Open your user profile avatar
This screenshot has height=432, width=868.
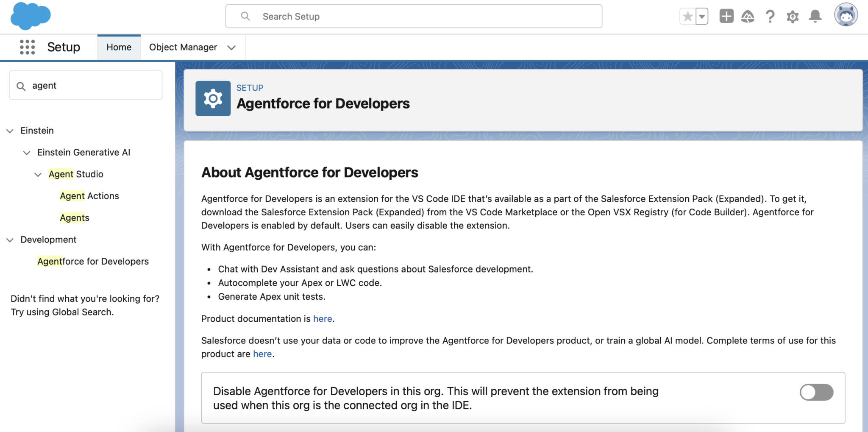pos(846,16)
